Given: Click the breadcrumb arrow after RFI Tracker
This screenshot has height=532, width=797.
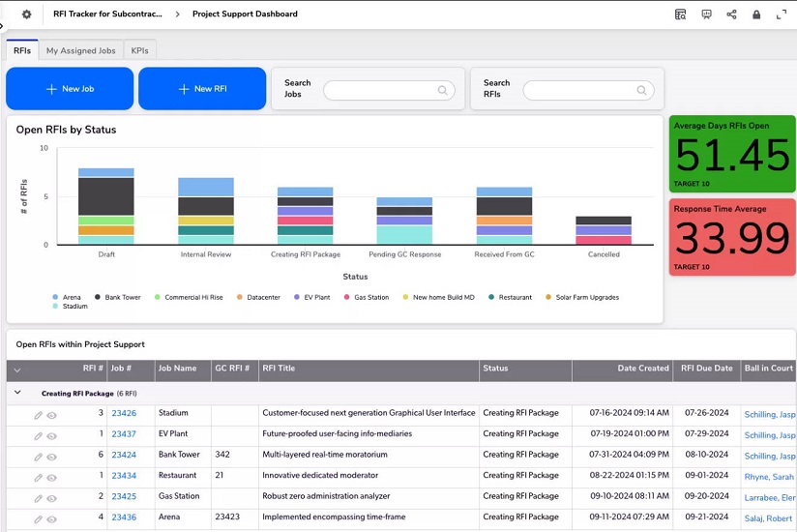Looking at the screenshot, I should click(x=177, y=15).
